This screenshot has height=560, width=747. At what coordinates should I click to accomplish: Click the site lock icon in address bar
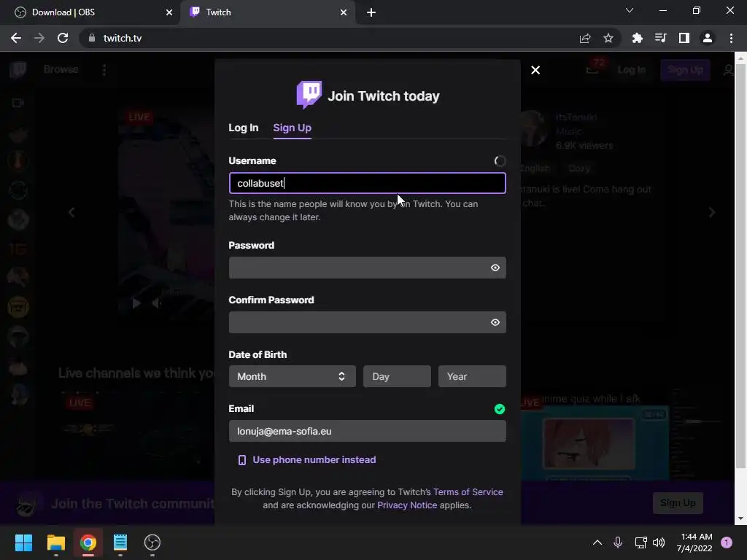(x=91, y=38)
